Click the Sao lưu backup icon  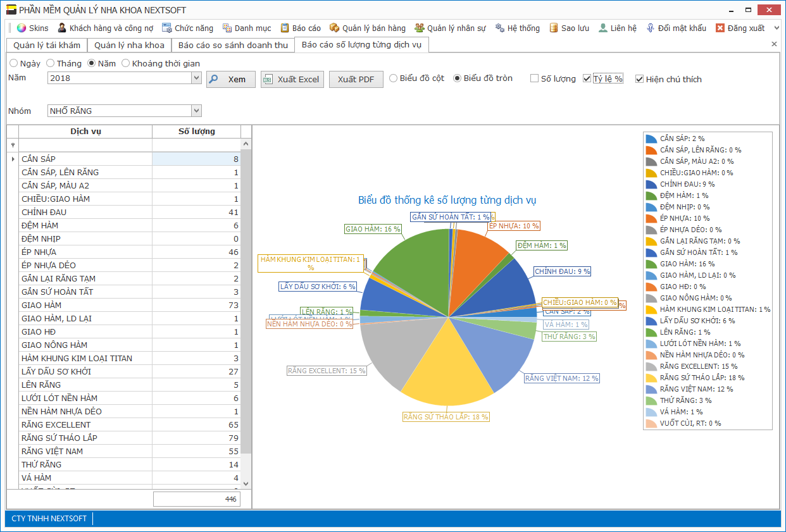(x=554, y=28)
